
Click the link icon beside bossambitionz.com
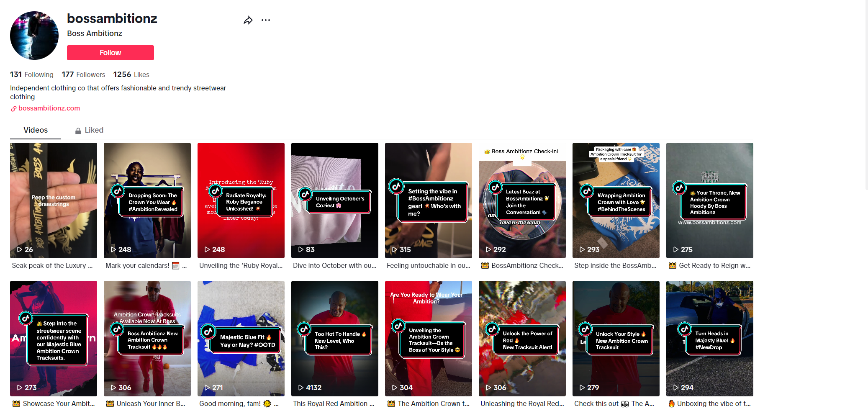coord(14,109)
